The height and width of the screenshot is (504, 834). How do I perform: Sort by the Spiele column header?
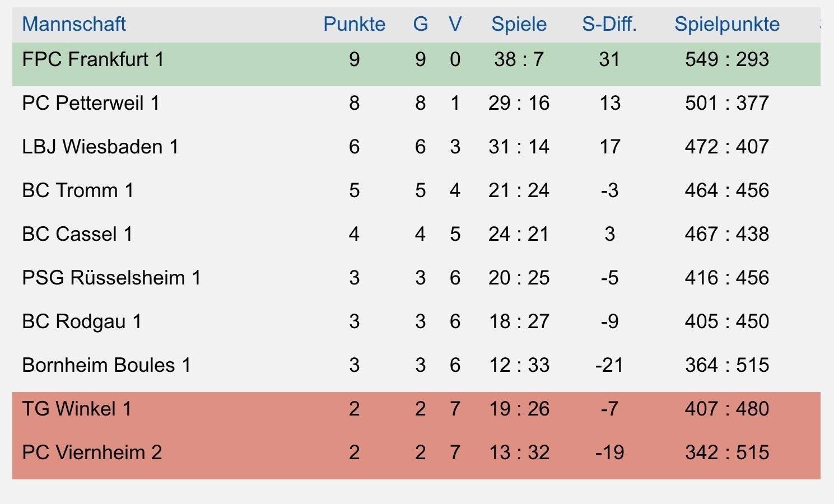(x=519, y=24)
